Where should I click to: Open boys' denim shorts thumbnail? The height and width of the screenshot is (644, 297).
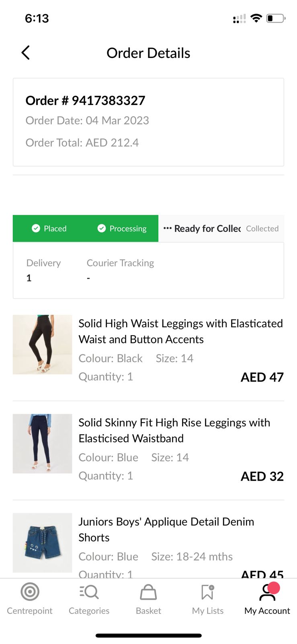[43, 543]
